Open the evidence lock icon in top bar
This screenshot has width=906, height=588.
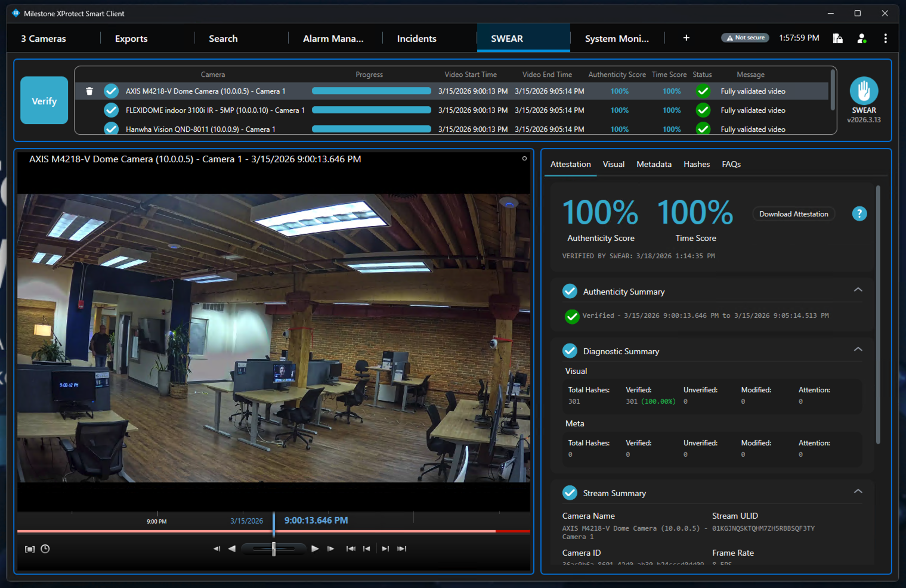point(838,38)
